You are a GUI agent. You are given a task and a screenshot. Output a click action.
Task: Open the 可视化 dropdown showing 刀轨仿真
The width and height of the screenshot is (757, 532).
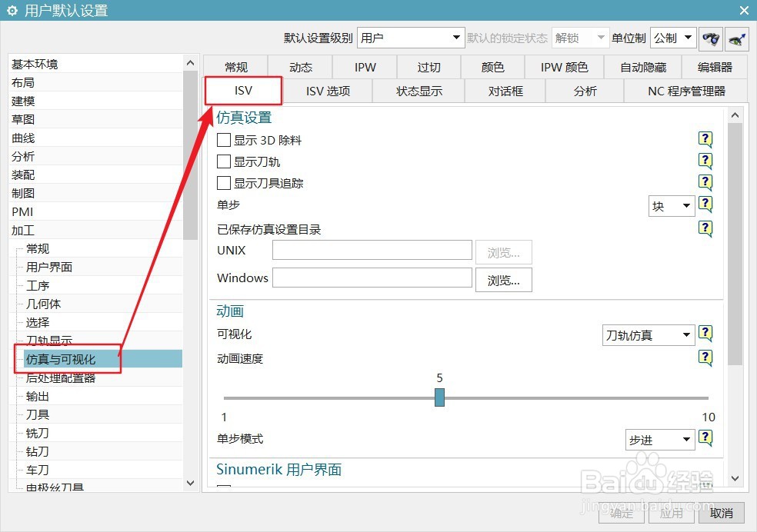pos(648,334)
